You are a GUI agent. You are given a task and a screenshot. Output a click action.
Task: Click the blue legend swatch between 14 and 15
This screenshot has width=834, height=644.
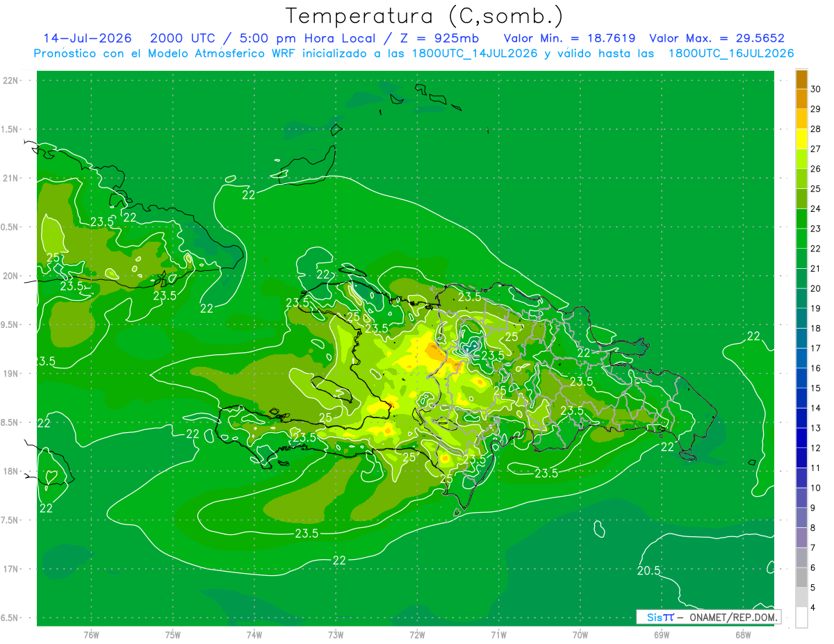click(x=801, y=398)
